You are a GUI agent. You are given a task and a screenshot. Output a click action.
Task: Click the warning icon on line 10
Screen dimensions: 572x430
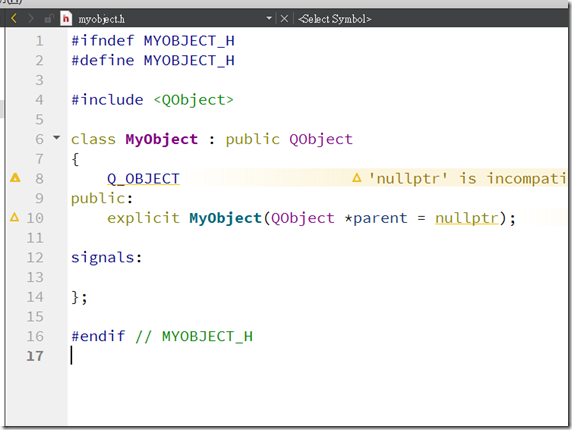tap(15, 217)
